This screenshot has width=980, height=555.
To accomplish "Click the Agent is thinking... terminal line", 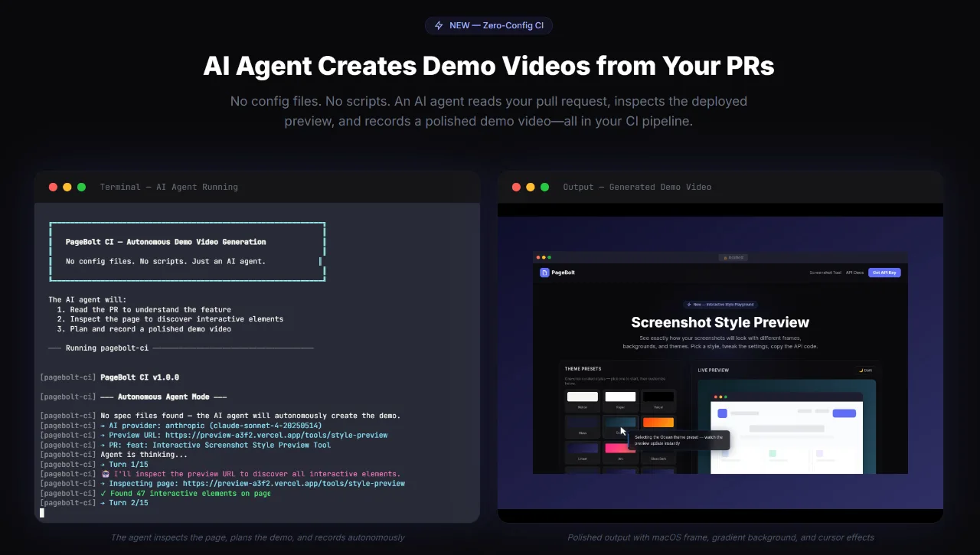I will (144, 455).
